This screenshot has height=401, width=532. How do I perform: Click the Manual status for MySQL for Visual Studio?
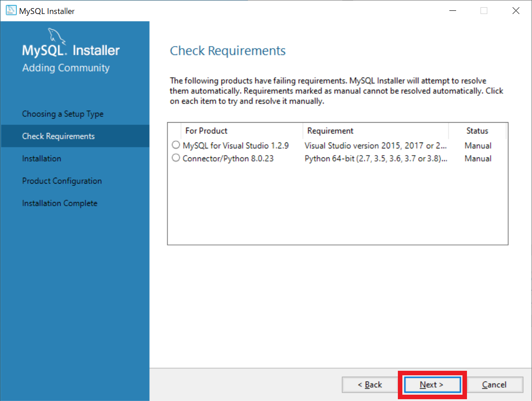478,146
